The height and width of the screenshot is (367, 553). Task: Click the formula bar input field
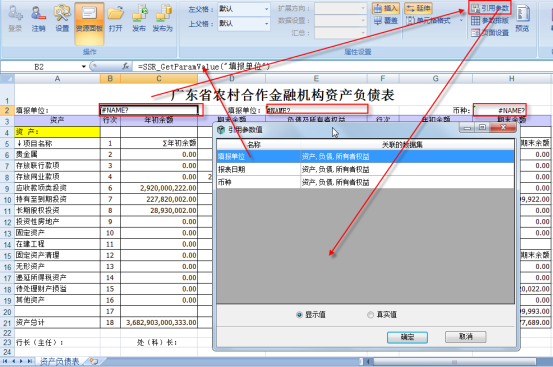click(x=341, y=66)
